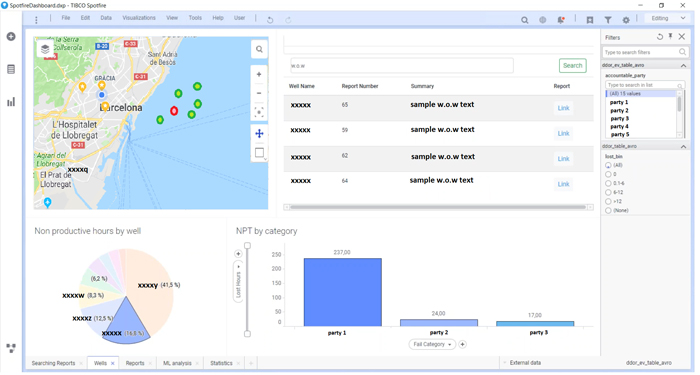
Task: Open the Lost Hours axis selector
Action: [x=238, y=282]
